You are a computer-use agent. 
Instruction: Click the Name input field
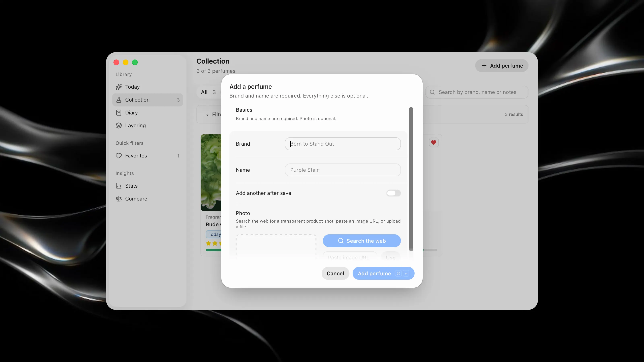pos(343,170)
